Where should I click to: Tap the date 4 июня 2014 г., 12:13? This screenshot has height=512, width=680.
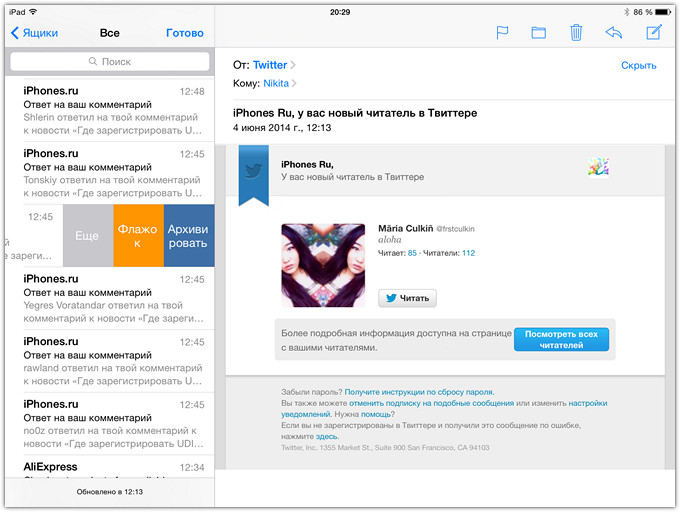[x=282, y=128]
